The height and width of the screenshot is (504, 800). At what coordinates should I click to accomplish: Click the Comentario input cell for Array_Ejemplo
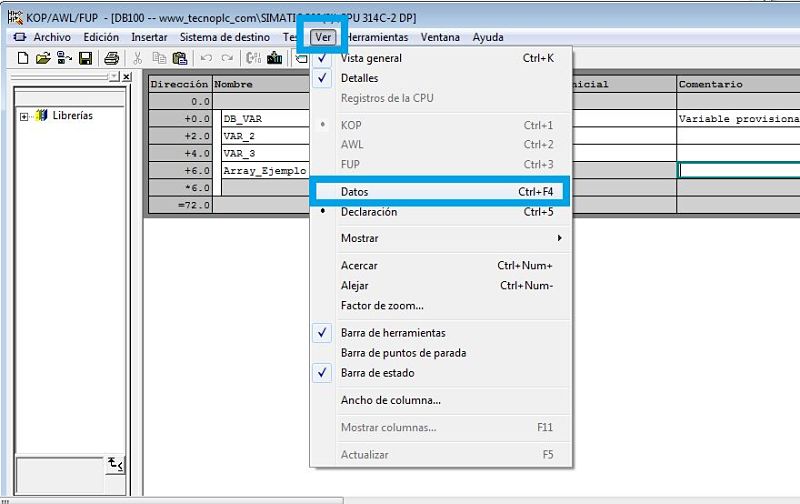click(738, 171)
